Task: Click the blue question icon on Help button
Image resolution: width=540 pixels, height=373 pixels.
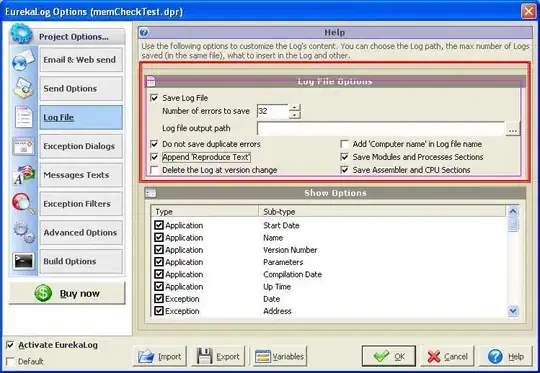Action: pos(495,356)
